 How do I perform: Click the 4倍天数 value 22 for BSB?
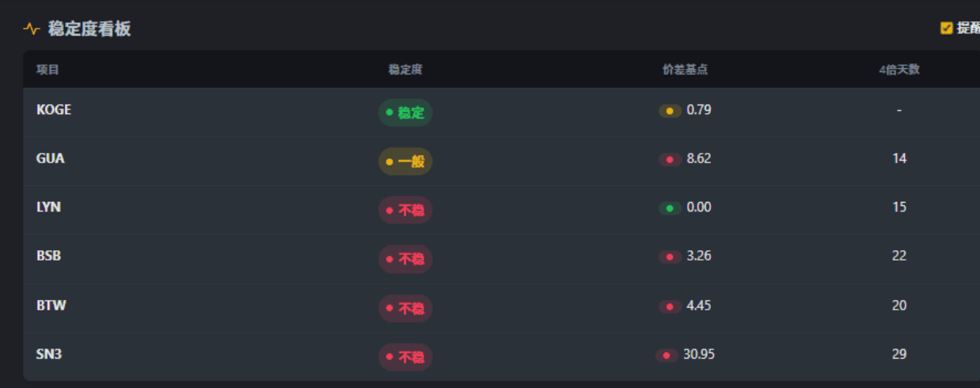click(x=899, y=257)
